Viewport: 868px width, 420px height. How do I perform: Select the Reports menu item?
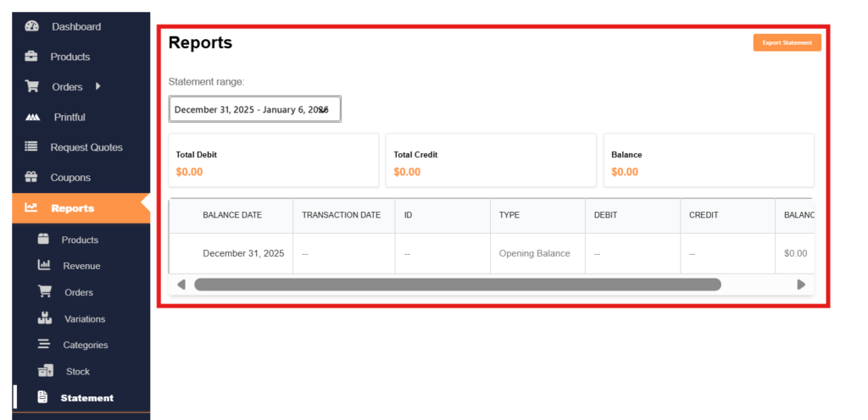(72, 208)
